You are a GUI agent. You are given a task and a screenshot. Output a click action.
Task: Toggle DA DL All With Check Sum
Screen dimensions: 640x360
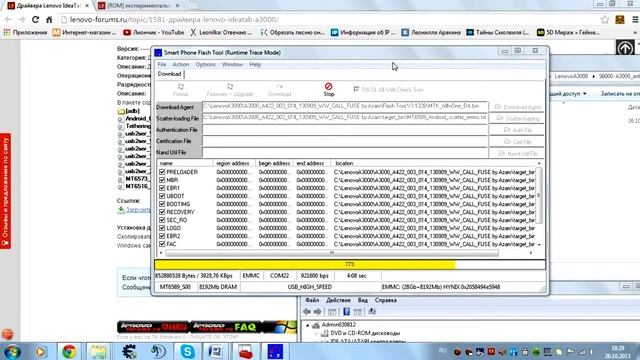(356, 89)
